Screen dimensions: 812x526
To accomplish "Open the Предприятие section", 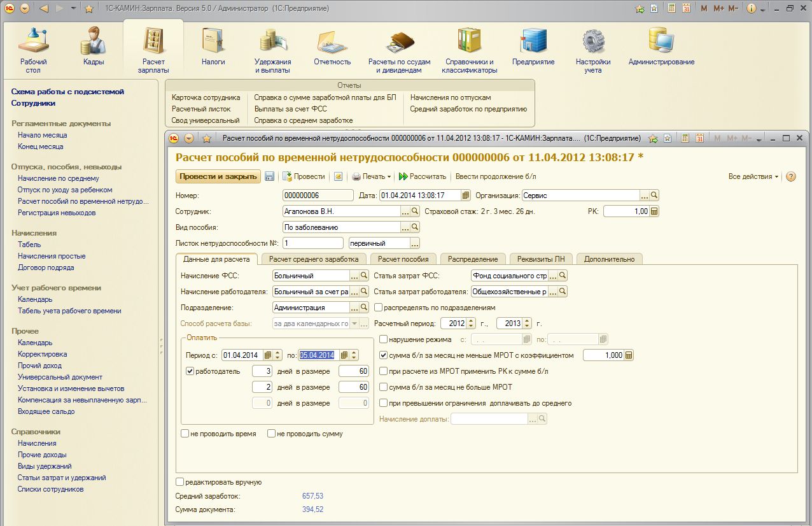I will click(x=533, y=47).
